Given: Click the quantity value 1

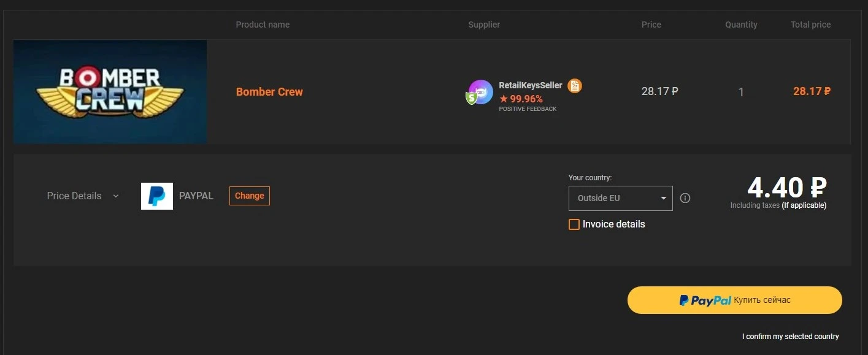Looking at the screenshot, I should [741, 92].
